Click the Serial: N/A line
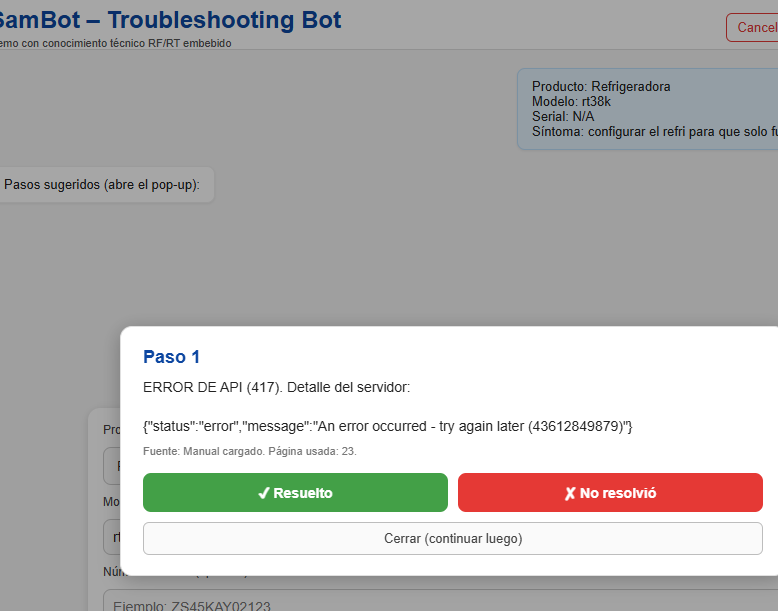Screen dimensions: 778x611 point(563,116)
